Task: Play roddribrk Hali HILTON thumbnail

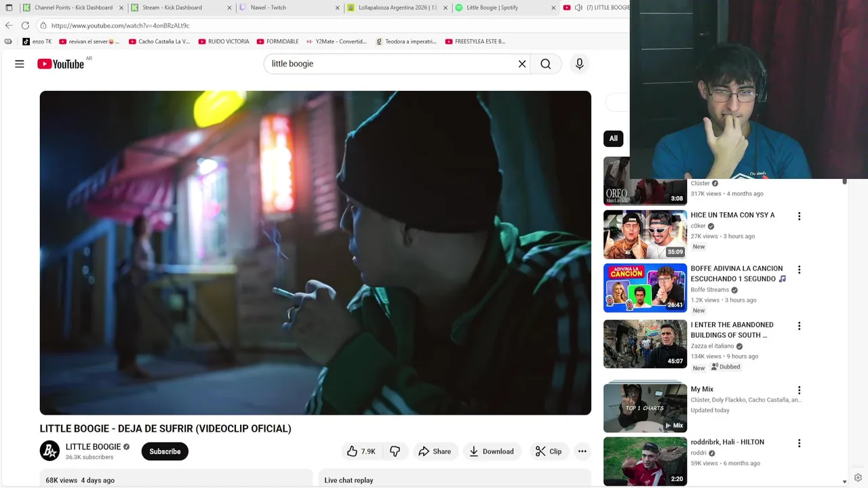Action: pyautogui.click(x=645, y=461)
